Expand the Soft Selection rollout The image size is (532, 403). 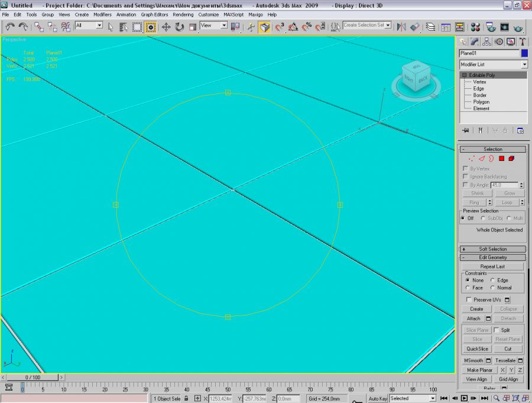(492, 249)
